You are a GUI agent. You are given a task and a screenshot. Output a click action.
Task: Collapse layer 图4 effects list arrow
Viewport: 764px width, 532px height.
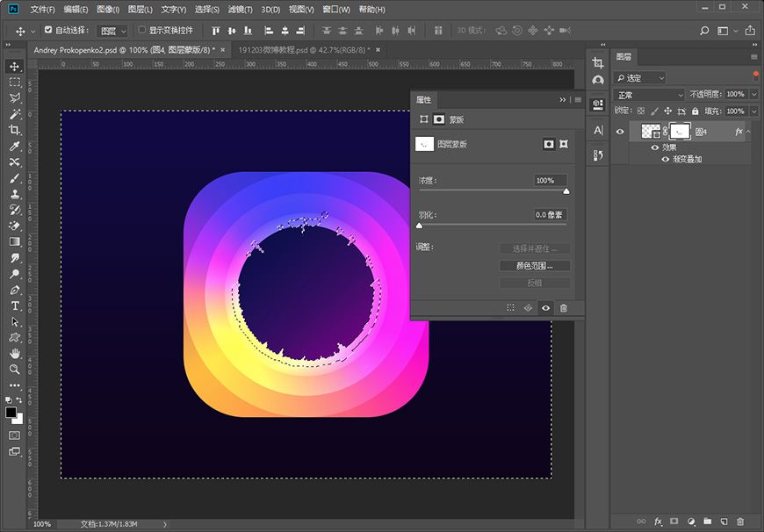(748, 132)
